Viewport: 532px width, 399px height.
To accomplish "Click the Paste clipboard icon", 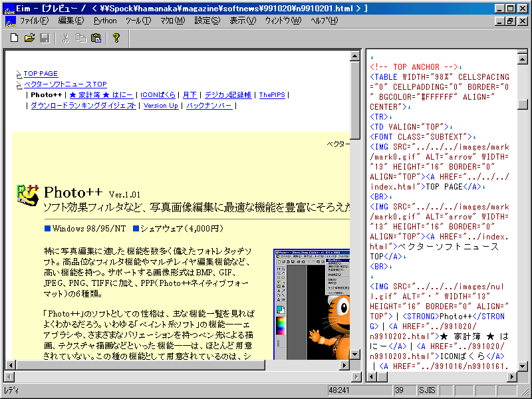I will click(x=96, y=38).
